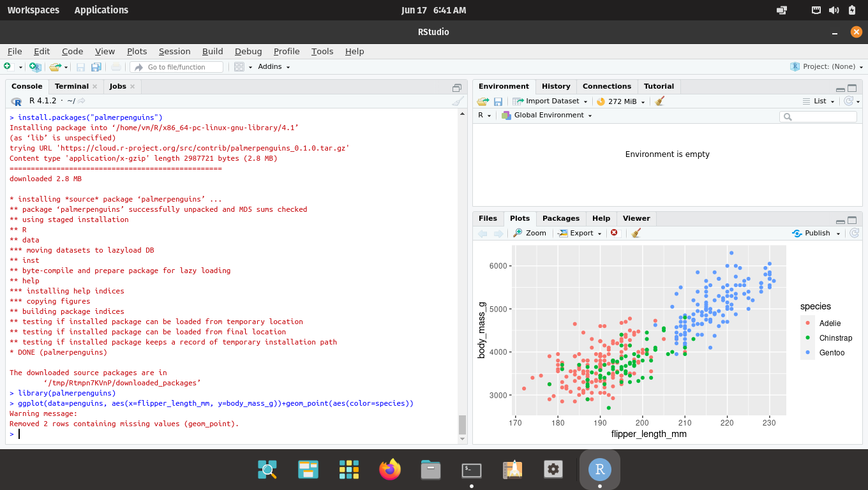Open the Addins dropdown
This screenshot has height=490, width=868.
click(274, 66)
